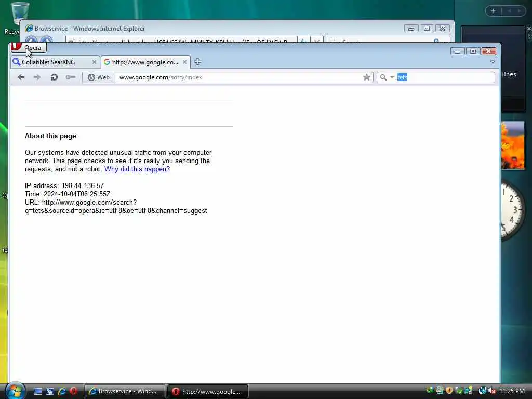
Task: Click the password wand key icon
Action: 71,77
